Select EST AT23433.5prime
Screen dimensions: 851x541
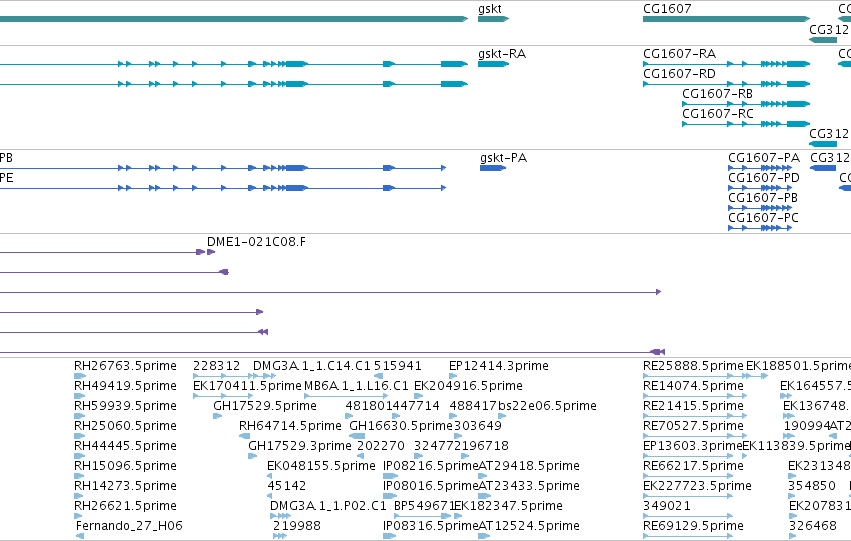point(529,486)
